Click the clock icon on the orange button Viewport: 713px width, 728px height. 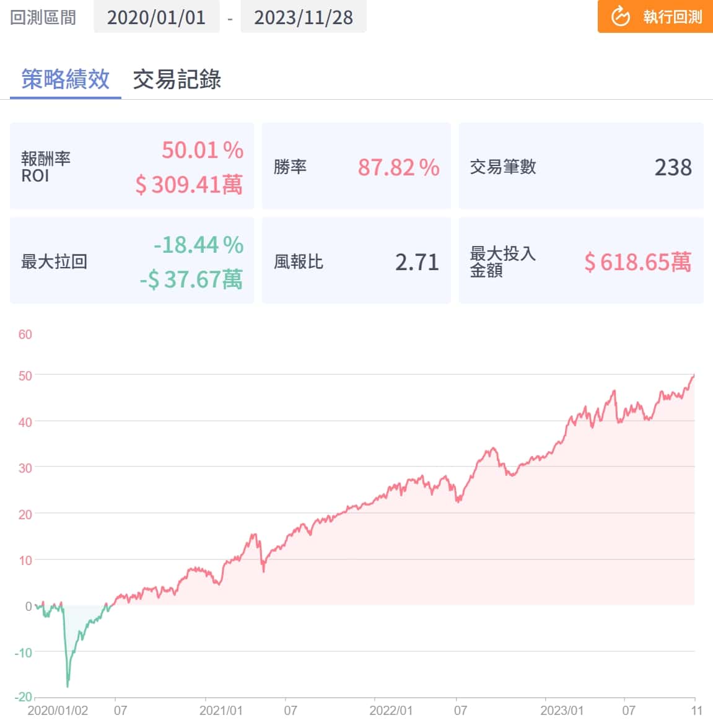coord(620,17)
